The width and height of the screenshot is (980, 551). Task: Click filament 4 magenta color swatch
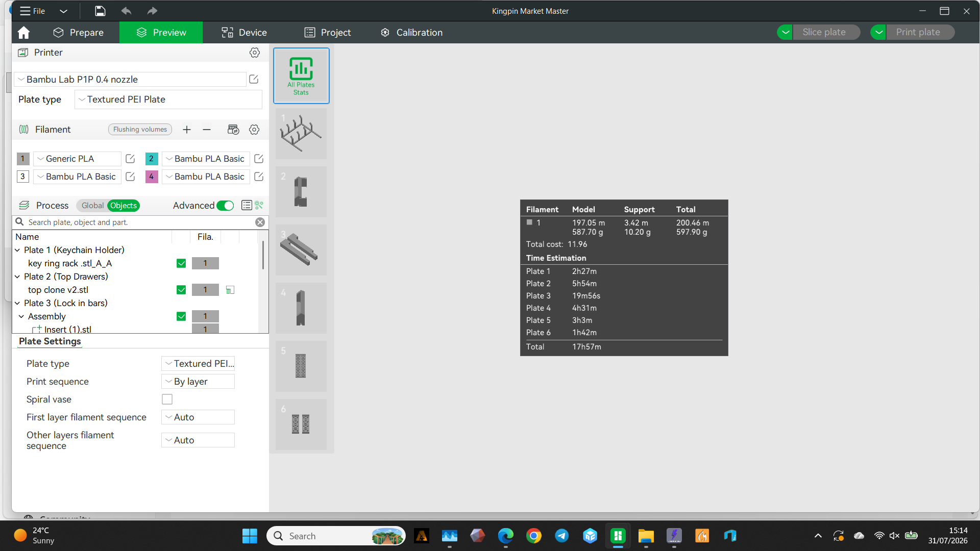point(151,177)
